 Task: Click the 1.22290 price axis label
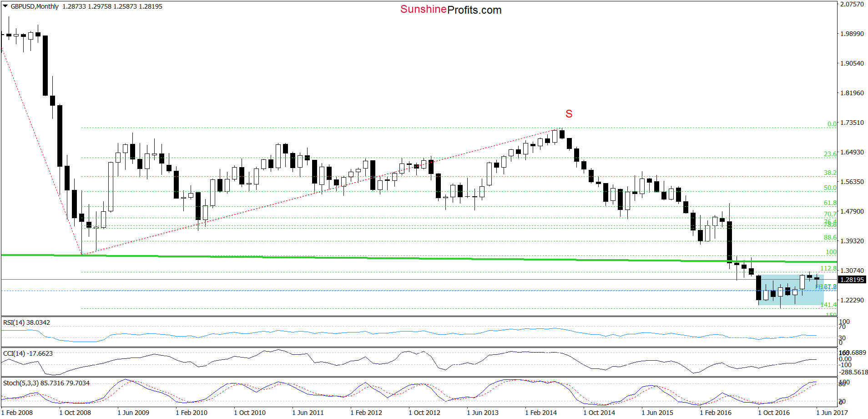[x=852, y=300]
